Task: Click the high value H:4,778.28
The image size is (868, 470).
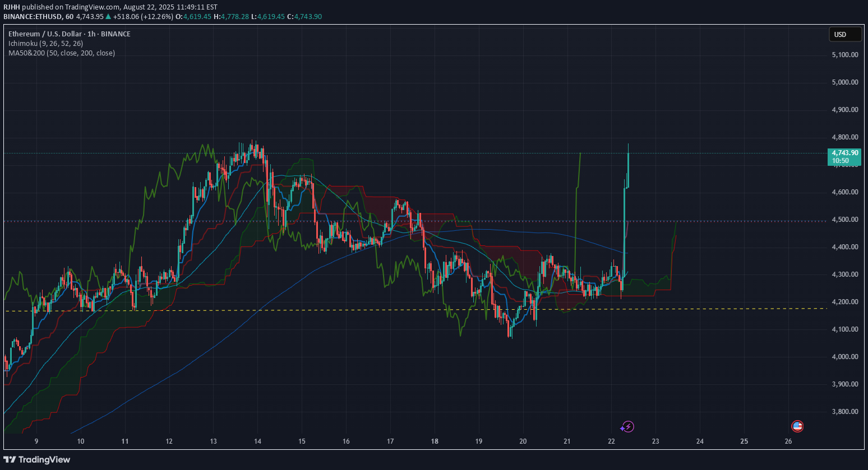Action: tap(231, 17)
